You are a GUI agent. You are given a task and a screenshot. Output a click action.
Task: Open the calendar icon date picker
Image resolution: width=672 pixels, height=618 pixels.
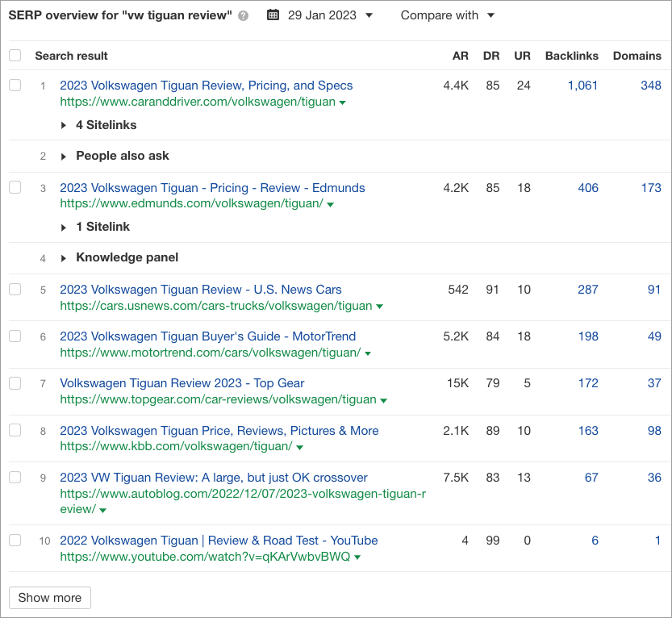point(273,15)
